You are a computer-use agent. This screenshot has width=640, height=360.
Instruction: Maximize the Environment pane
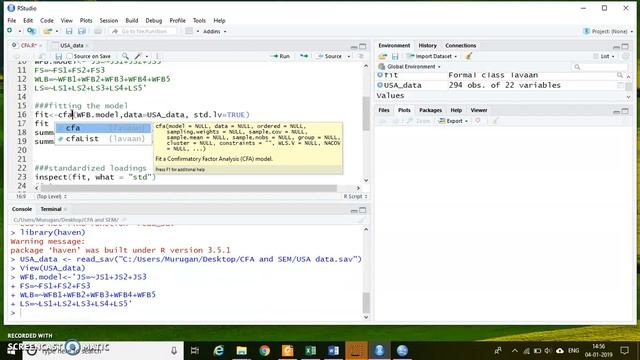tap(625, 46)
